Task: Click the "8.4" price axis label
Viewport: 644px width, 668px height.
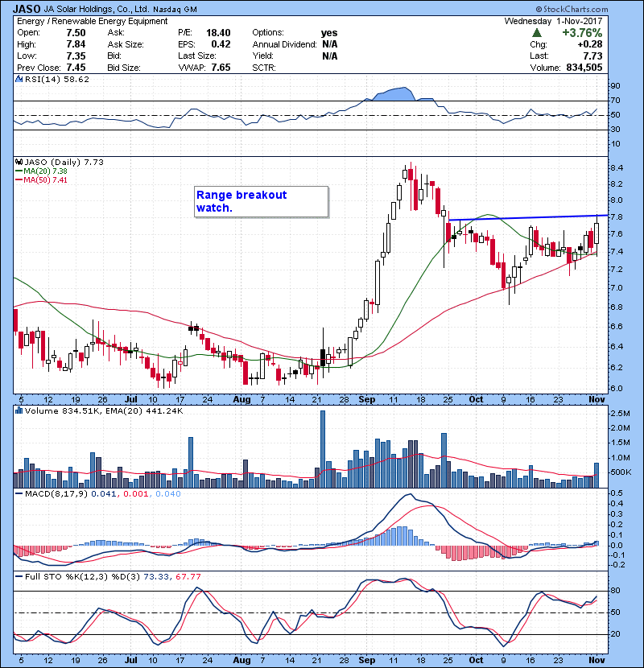Action: click(x=617, y=168)
